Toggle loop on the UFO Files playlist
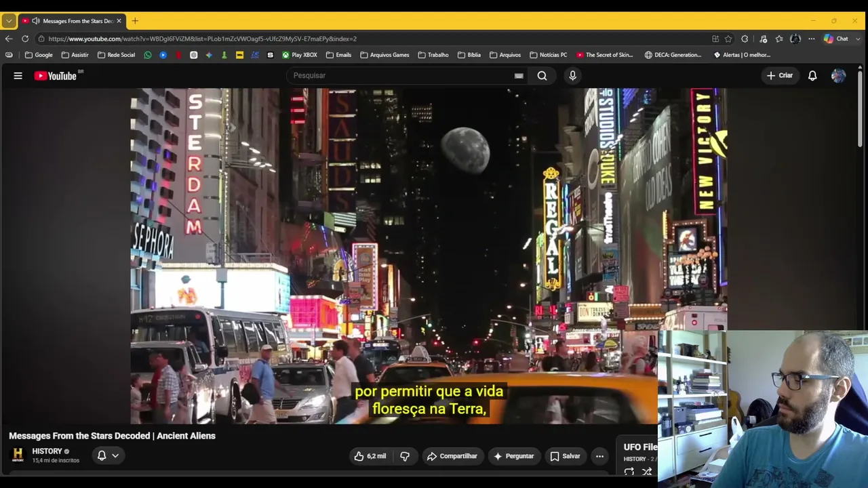The height and width of the screenshot is (488, 868). pos(629,472)
